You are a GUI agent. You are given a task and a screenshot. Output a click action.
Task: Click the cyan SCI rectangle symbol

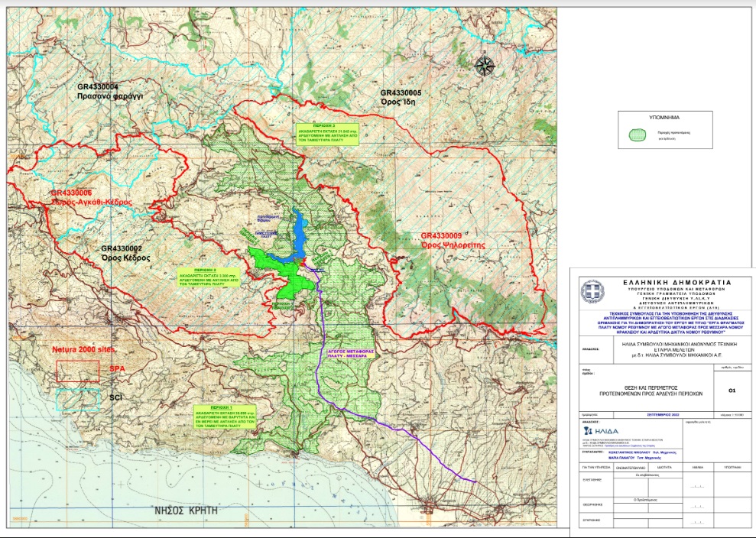point(78,400)
